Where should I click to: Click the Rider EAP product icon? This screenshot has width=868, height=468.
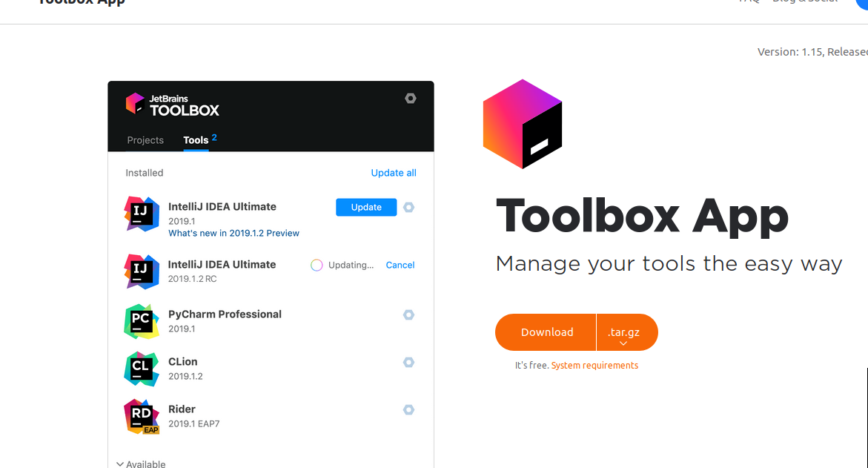pyautogui.click(x=142, y=417)
